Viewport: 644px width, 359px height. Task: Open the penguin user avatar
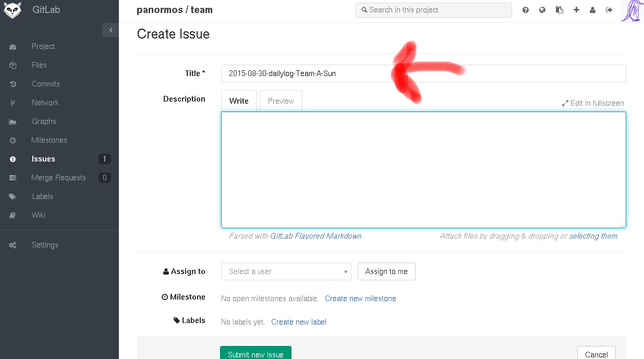[632, 11]
